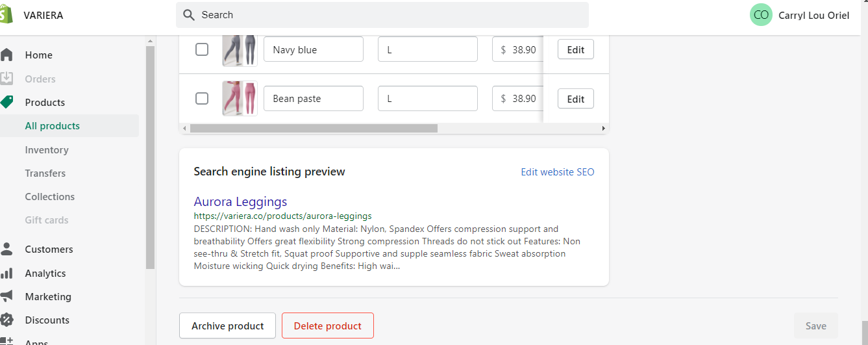Click Edit website SEO link

click(x=558, y=172)
